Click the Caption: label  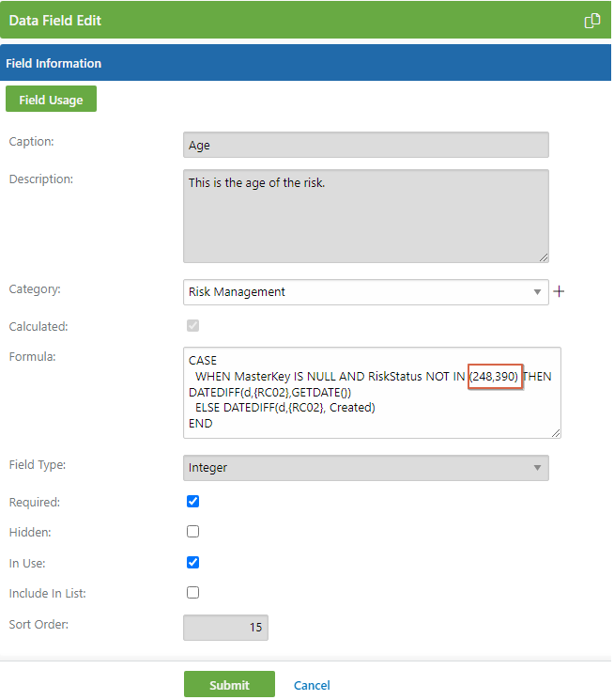click(x=31, y=142)
